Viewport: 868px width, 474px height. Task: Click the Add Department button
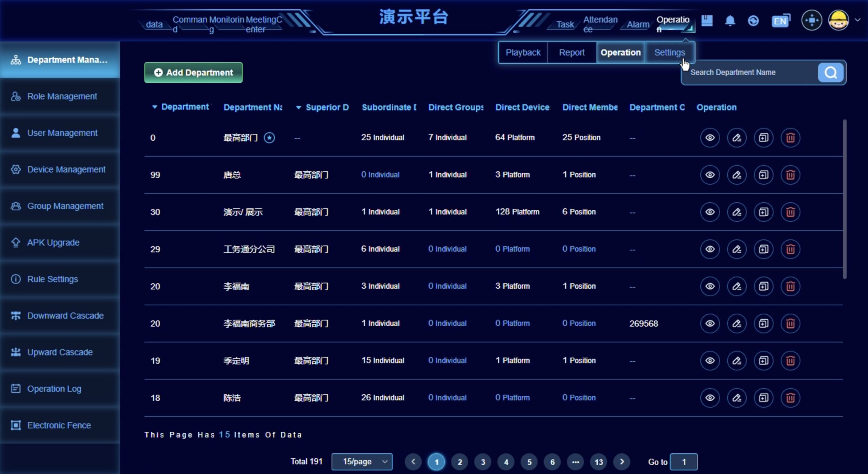(193, 72)
